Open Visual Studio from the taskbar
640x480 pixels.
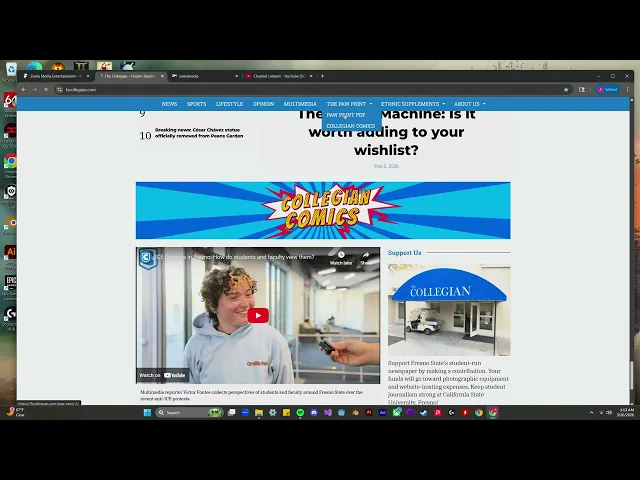[328, 413]
